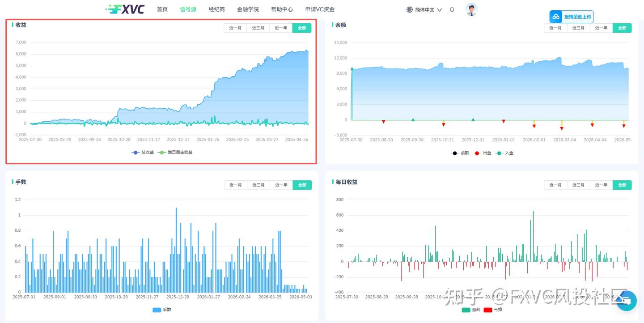644x323 pixels.
Task: Open the 信号源 nav item
Action: point(188,9)
